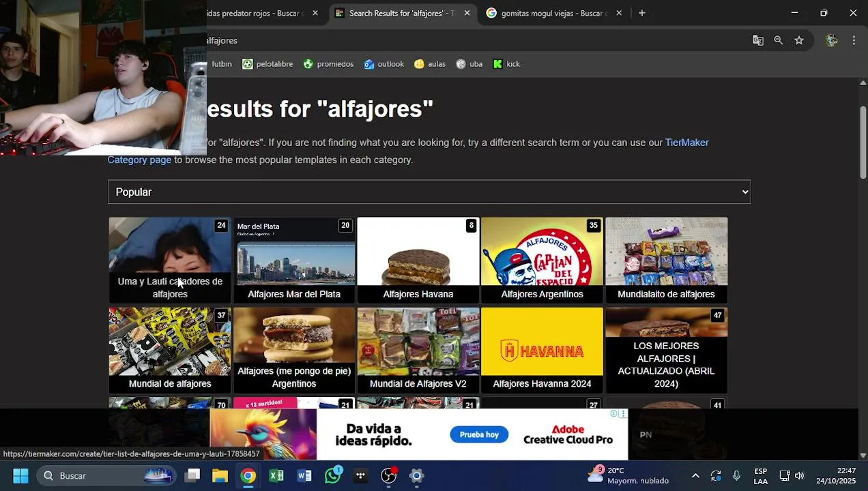Show hidden system tray icons chevron

[695, 475]
